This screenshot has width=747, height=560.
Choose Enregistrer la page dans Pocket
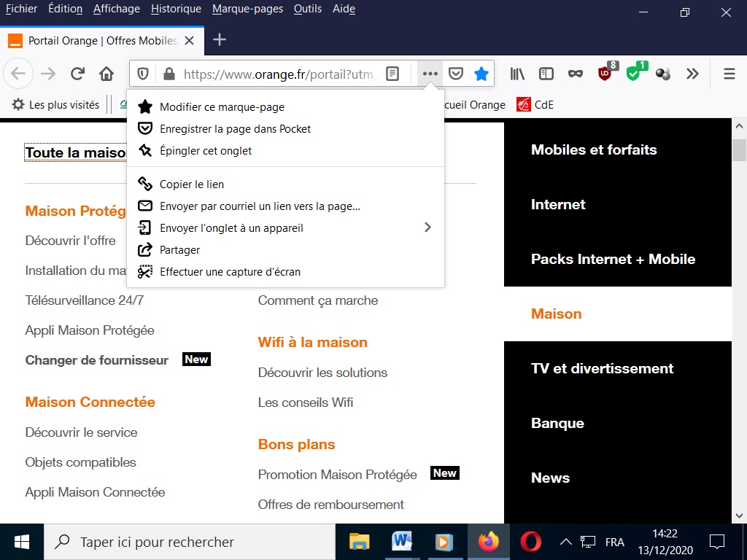(285, 128)
